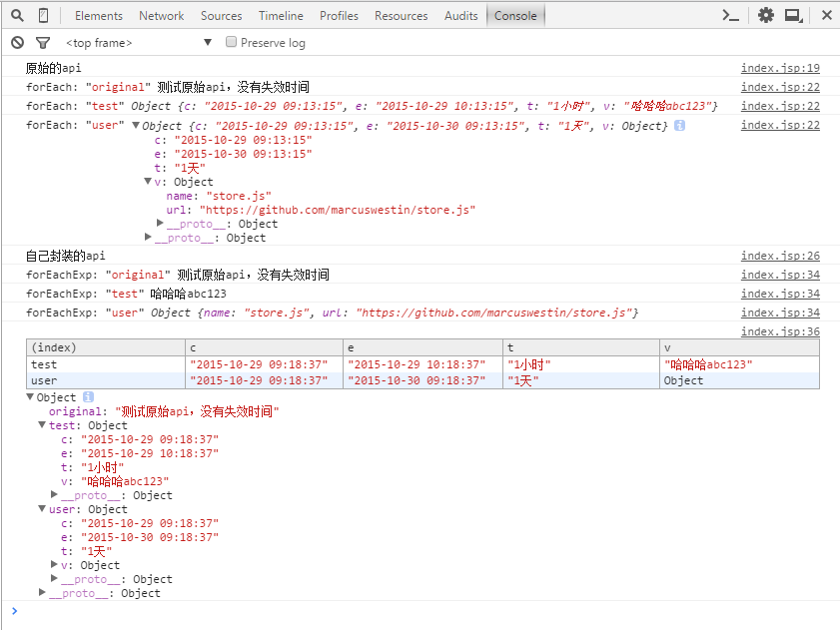Click the Object cell in user row
Viewport: 840px width, 630px height.
click(x=740, y=380)
